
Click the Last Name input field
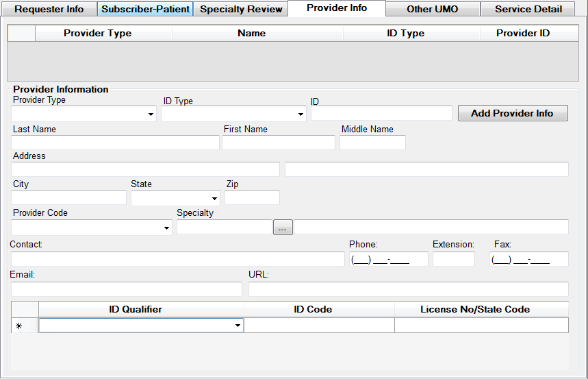(x=115, y=143)
